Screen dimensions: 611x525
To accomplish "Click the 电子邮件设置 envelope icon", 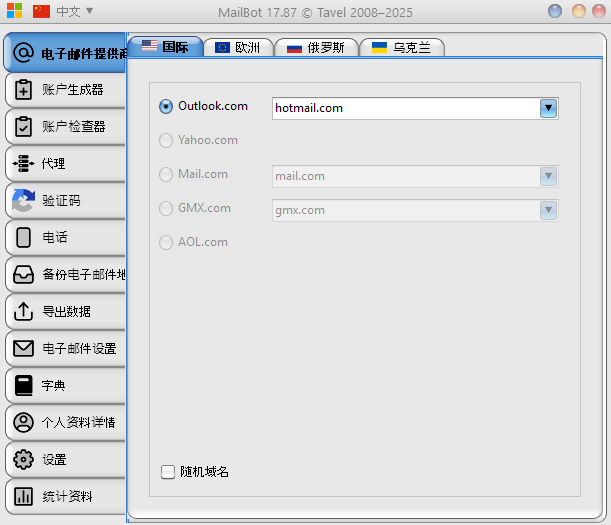I will click(23, 348).
